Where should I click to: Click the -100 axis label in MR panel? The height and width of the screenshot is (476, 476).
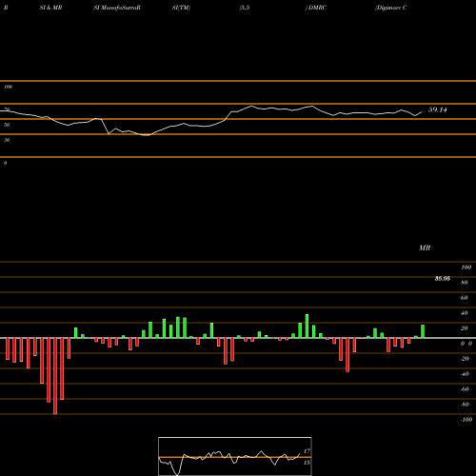466,420
